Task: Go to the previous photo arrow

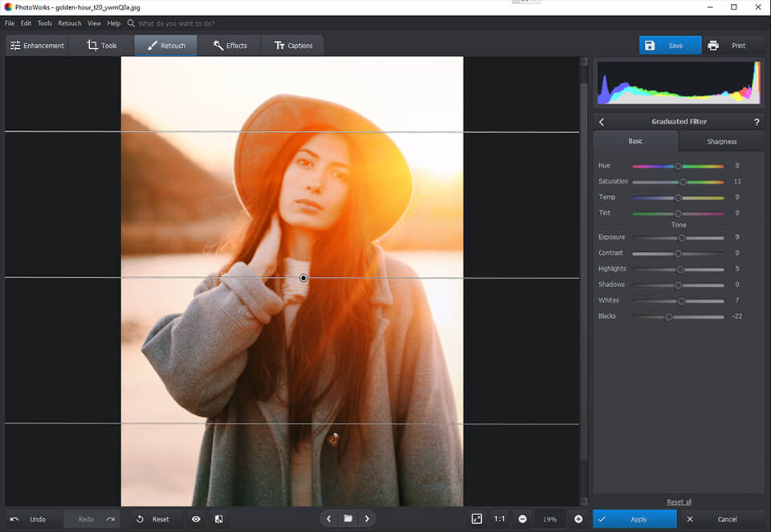Action: coord(328,519)
